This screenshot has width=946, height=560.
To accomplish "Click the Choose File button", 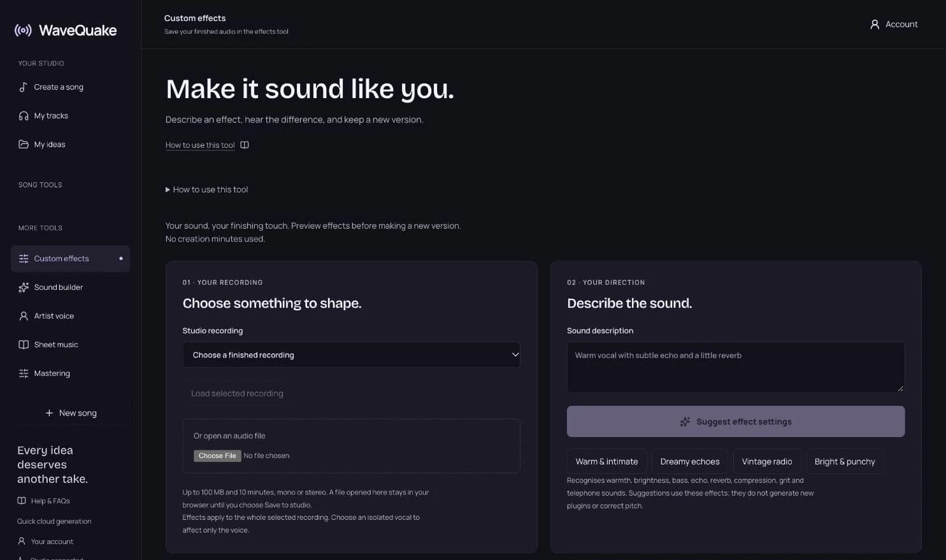I will [217, 456].
